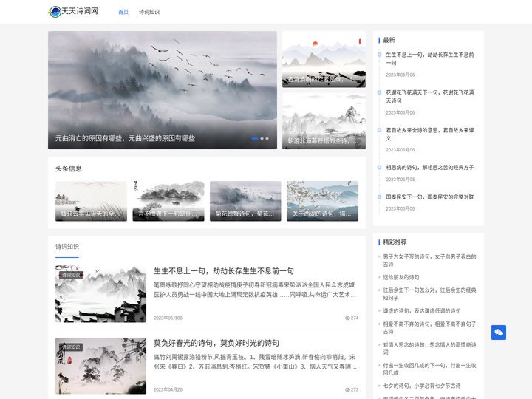Open recommended 送给朋友的诗句
Image resolution: width=532 pixels, height=399 pixels.
click(x=401, y=277)
